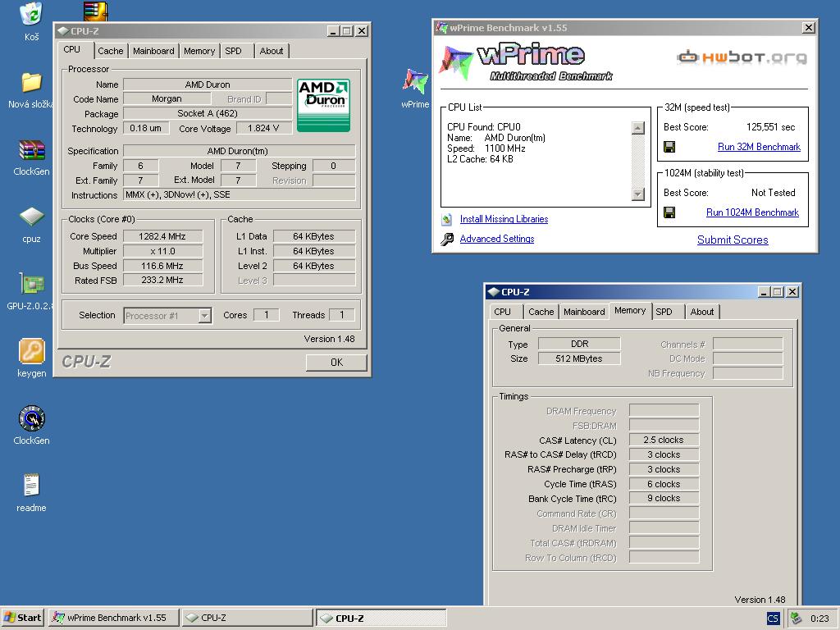Switch to first CPU-Z taskbar button
This screenshot has width=840, height=630.
click(247, 618)
